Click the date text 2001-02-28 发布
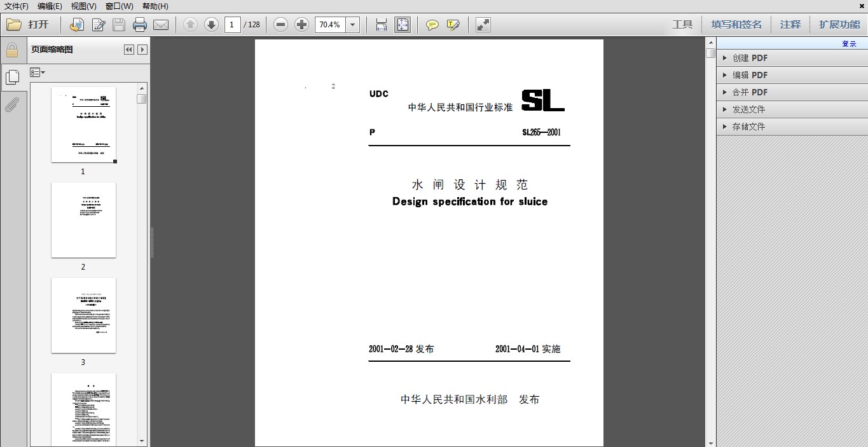The height and width of the screenshot is (447, 868). (401, 349)
